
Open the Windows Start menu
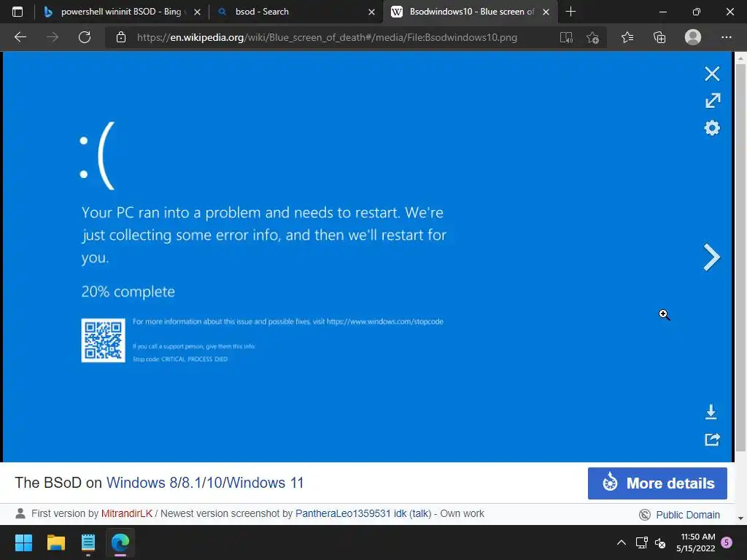coord(23,542)
